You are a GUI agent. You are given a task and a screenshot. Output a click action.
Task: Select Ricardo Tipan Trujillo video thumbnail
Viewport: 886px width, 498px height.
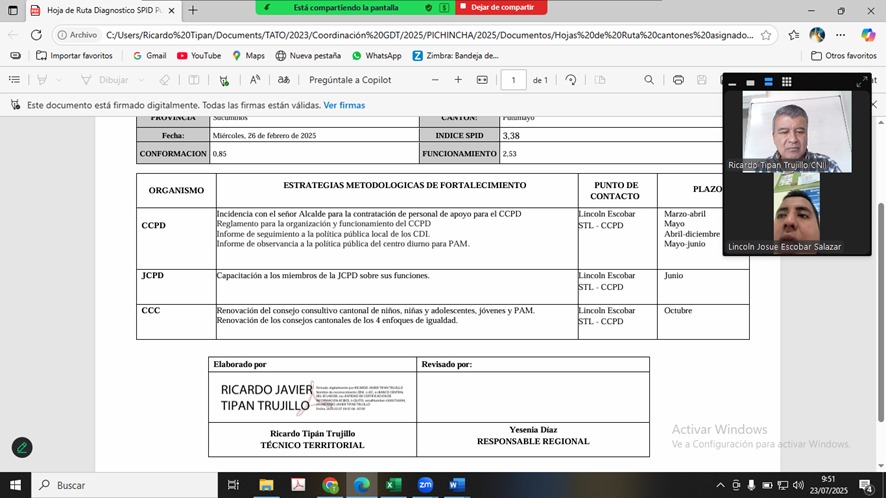click(797, 132)
